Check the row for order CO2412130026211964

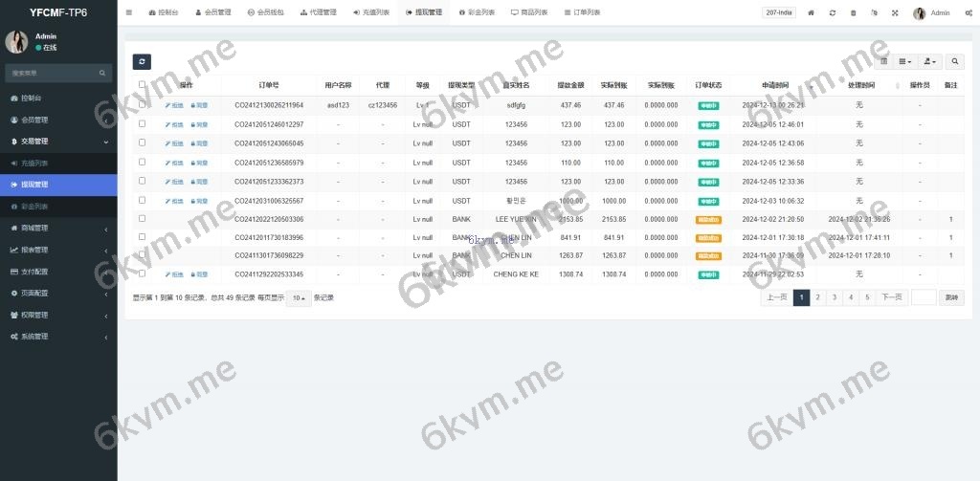[x=143, y=105]
